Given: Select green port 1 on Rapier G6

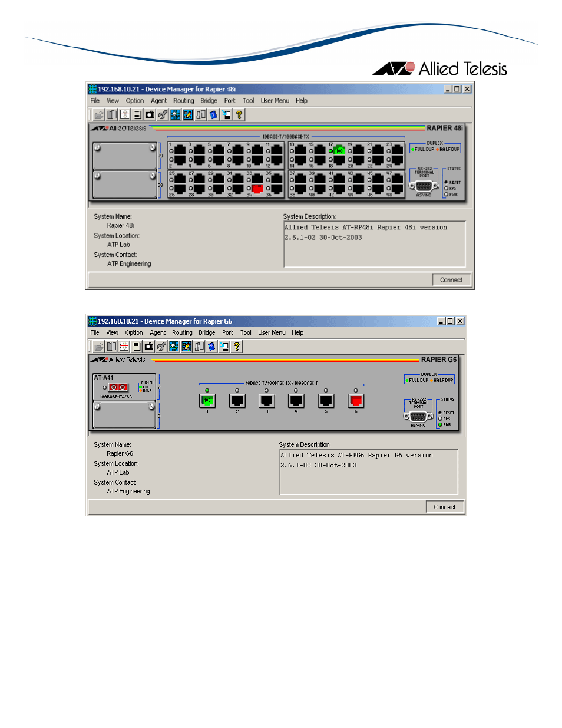Looking at the screenshot, I should click(x=207, y=401).
